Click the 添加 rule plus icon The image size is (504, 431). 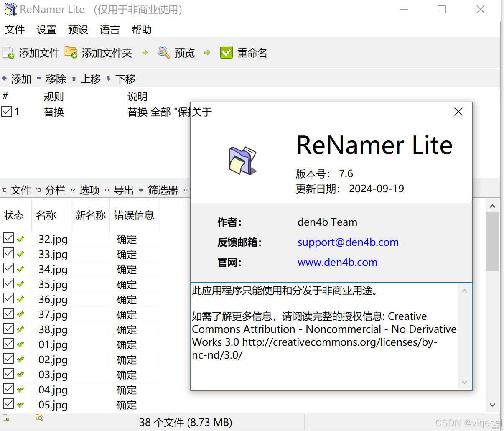pos(5,79)
